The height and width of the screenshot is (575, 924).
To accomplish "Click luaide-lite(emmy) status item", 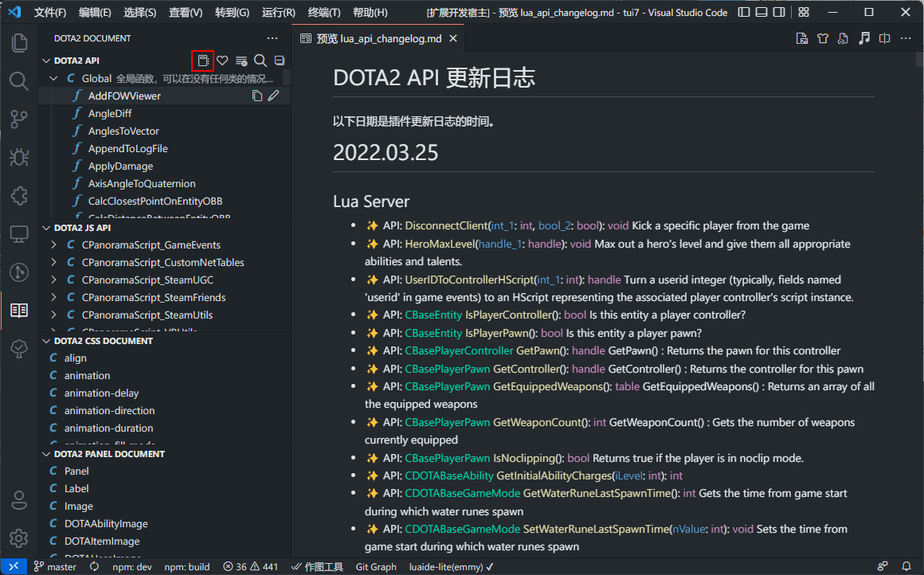I will pos(452,567).
